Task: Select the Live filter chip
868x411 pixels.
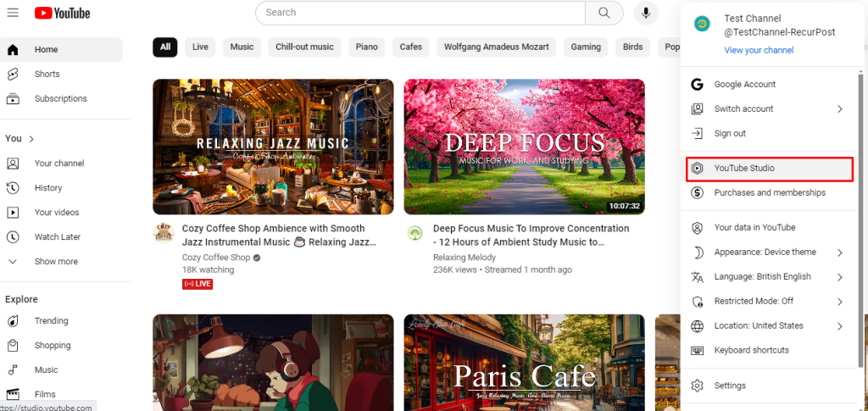Action: coord(200,47)
